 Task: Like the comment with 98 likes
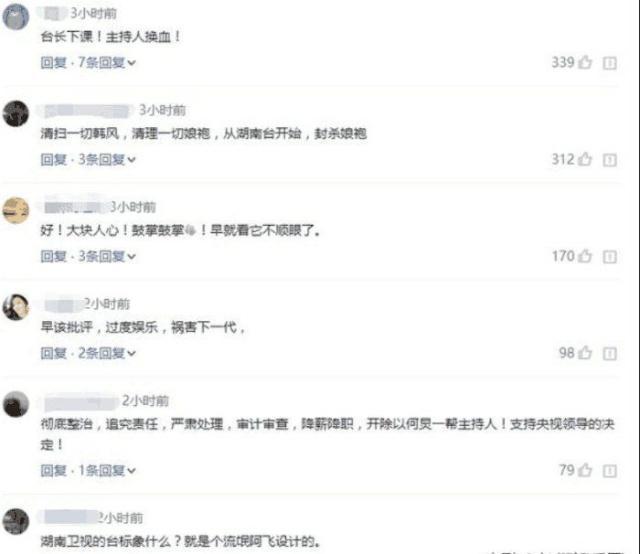[585, 352]
